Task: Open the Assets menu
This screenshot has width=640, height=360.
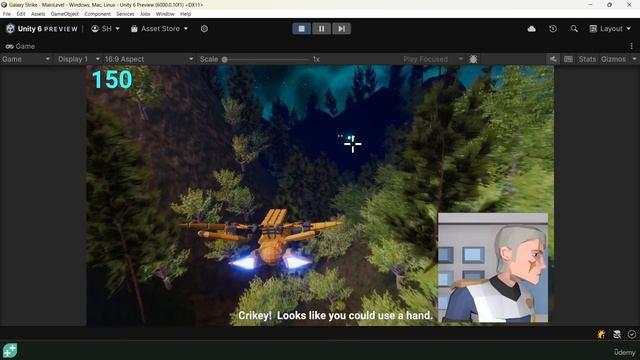Action: pyautogui.click(x=38, y=14)
